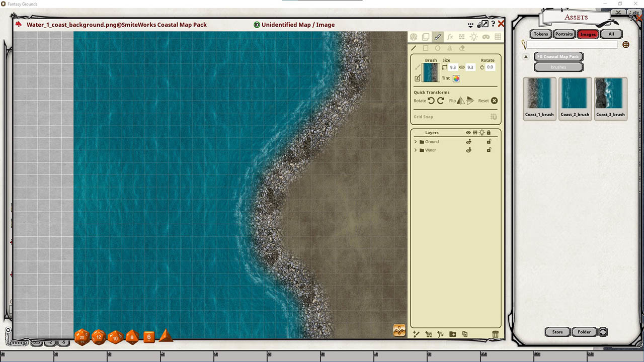This screenshot has width=644, height=362.
Task: Rotate brush counterclockwise via Quick Transforms
Action: tap(430, 101)
